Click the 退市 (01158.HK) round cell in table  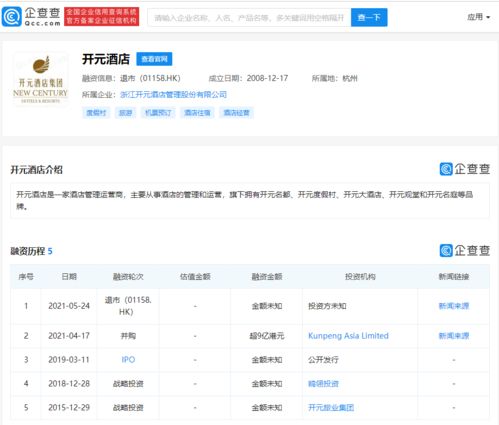click(x=128, y=306)
